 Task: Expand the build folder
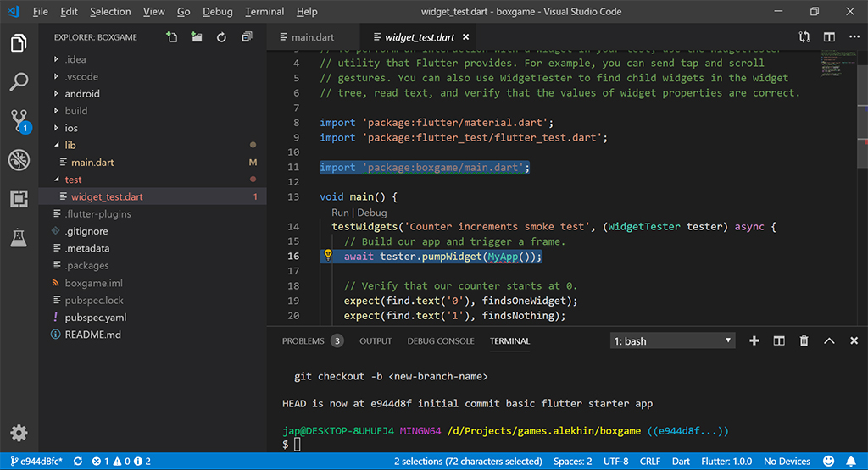76,111
